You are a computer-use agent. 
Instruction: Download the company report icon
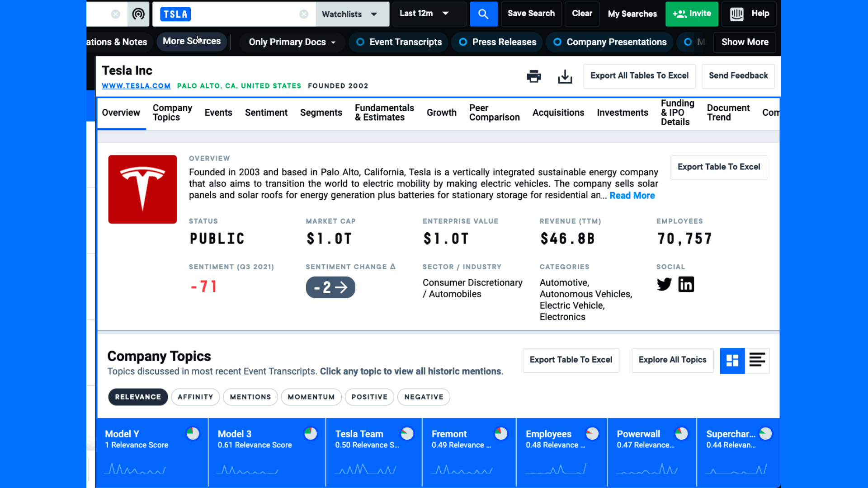click(565, 76)
